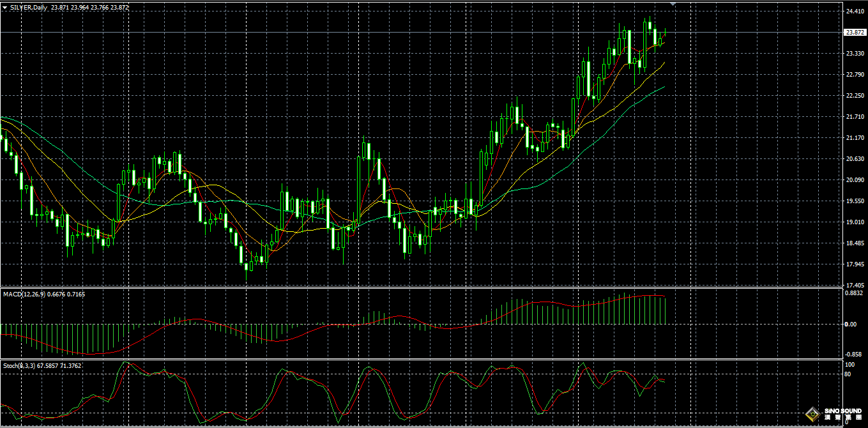Click the 22.250 price axis label
The height and width of the screenshot is (428, 868).
[x=855, y=96]
